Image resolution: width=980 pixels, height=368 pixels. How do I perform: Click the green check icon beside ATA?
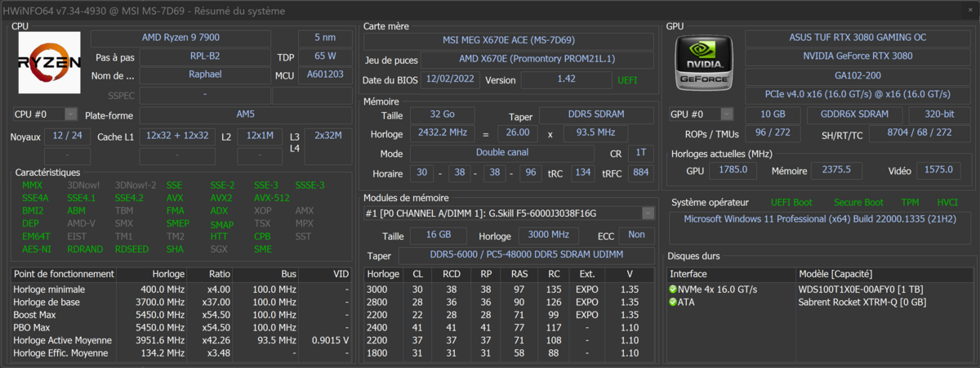[673, 302]
